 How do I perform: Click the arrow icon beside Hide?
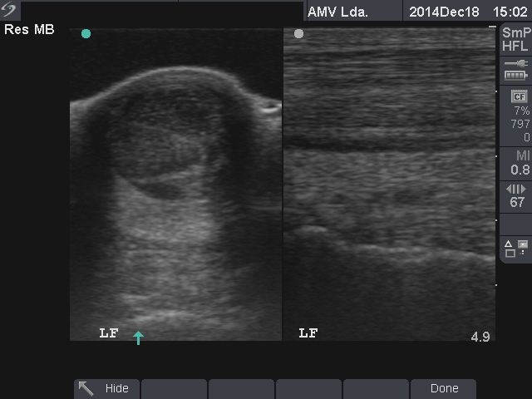pos(86,388)
